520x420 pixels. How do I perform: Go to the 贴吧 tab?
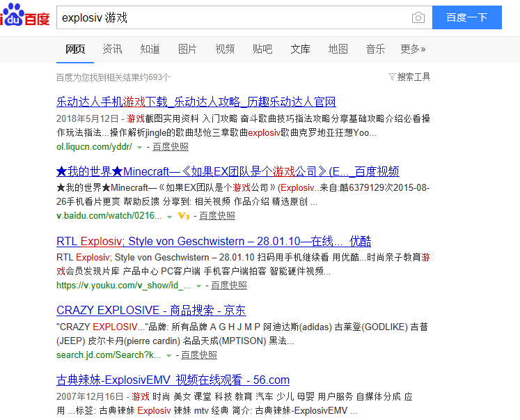coord(262,49)
